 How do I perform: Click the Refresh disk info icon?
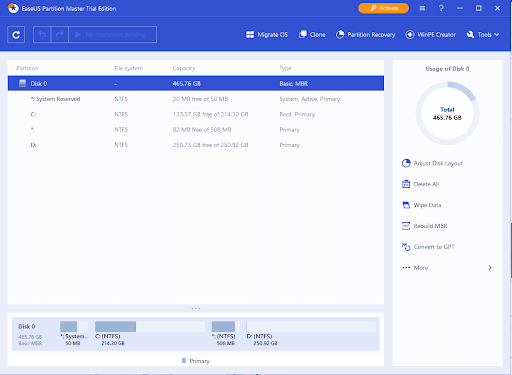tap(16, 35)
